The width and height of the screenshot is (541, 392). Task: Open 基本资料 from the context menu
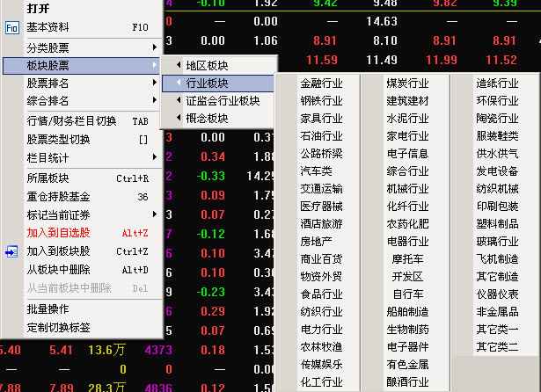click(x=48, y=27)
